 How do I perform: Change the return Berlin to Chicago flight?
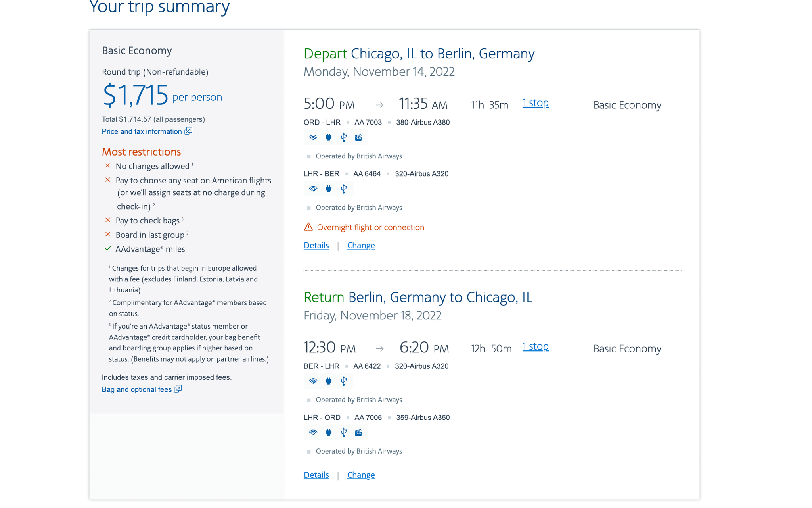point(361,475)
